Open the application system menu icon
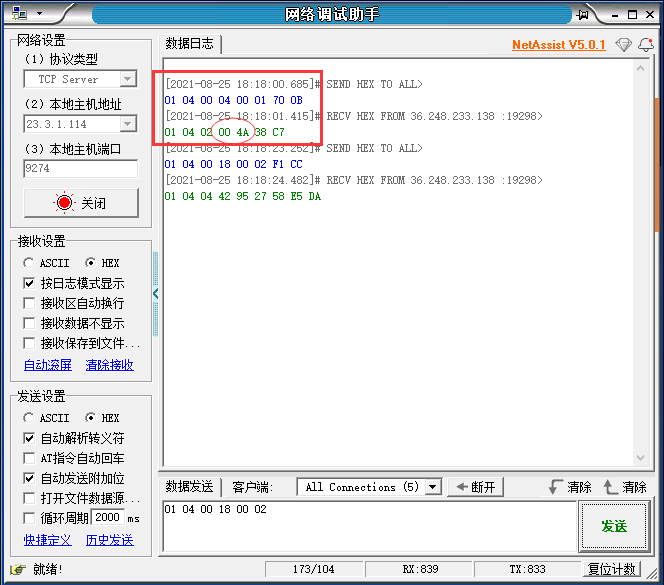 click(x=19, y=14)
